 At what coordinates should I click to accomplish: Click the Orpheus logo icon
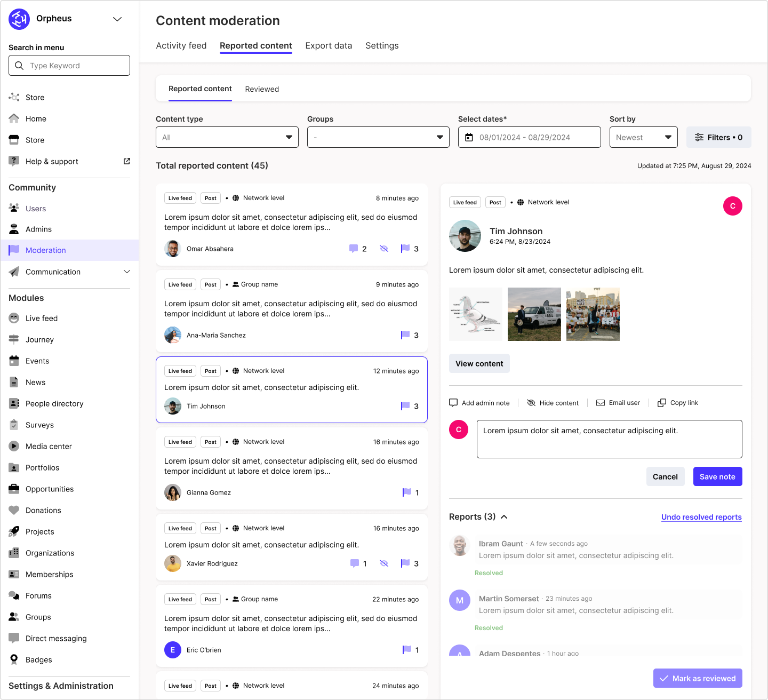coord(19,19)
